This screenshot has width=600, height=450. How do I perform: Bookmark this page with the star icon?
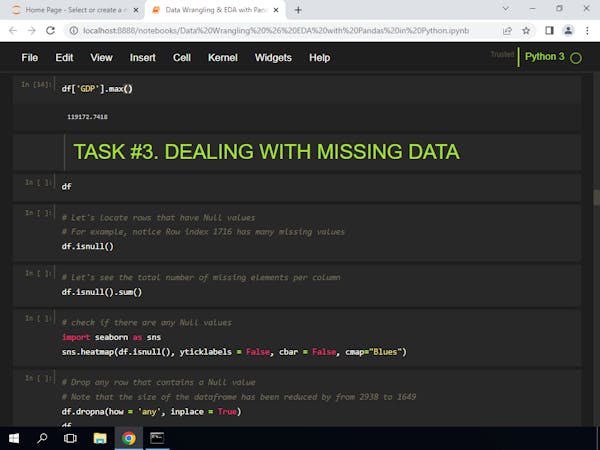click(526, 31)
